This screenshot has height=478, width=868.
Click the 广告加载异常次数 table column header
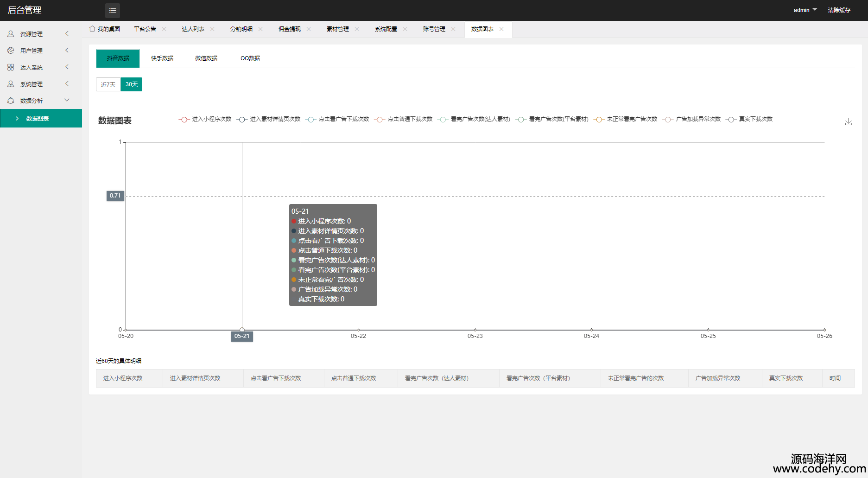pyautogui.click(x=725, y=378)
